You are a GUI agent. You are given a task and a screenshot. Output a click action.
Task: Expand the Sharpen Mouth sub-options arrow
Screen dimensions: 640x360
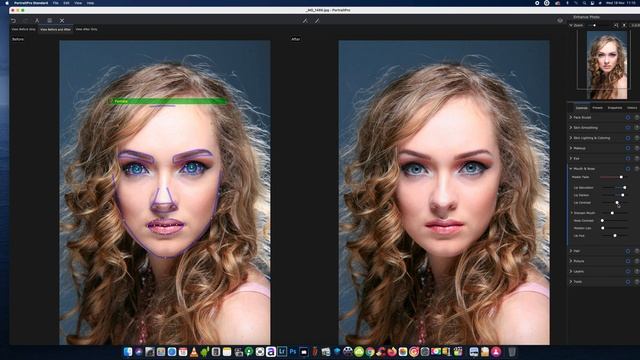click(571, 213)
